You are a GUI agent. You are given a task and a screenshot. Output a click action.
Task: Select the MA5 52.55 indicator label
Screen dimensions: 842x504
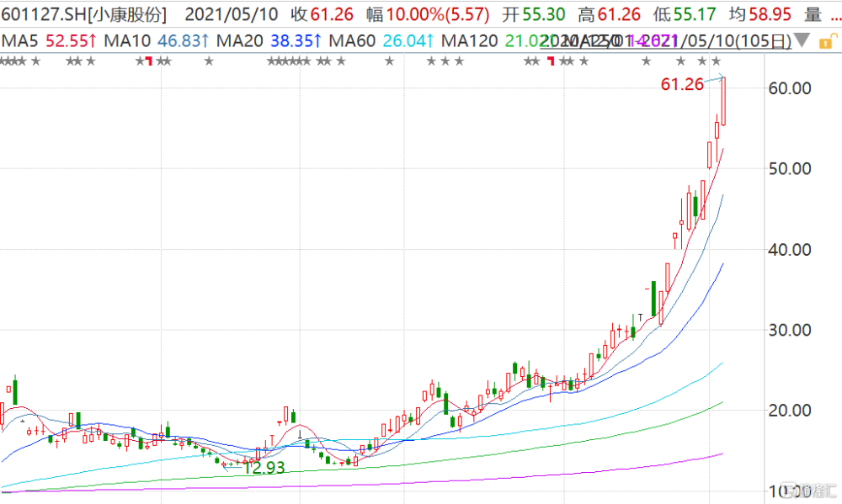50,40
